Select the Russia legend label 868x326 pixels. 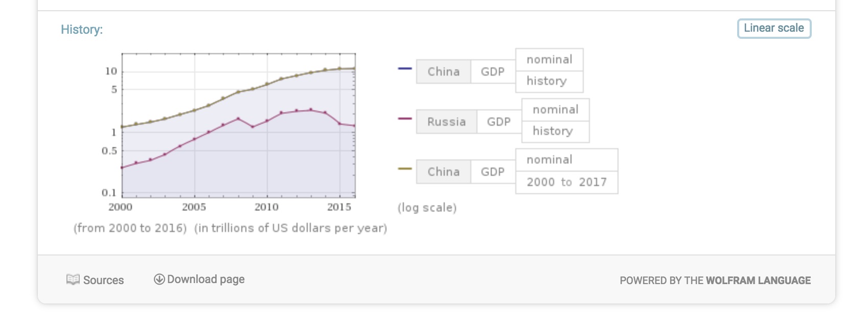coord(446,122)
